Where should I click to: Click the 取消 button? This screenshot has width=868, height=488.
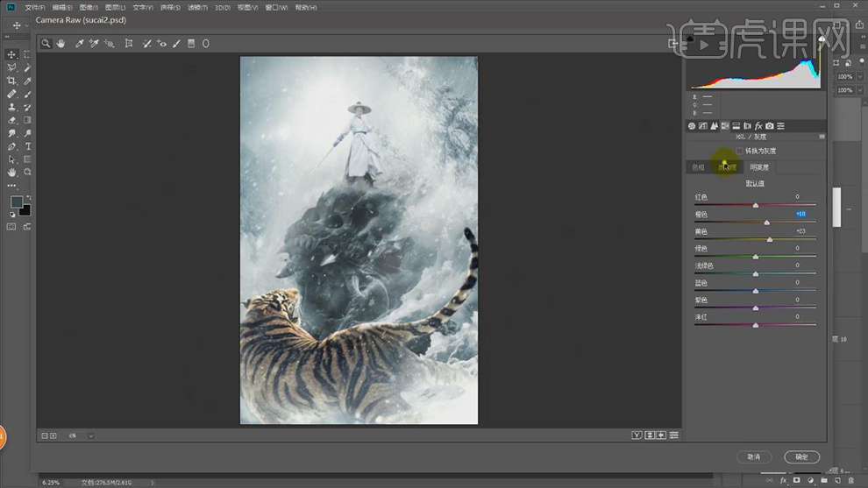pyautogui.click(x=754, y=456)
